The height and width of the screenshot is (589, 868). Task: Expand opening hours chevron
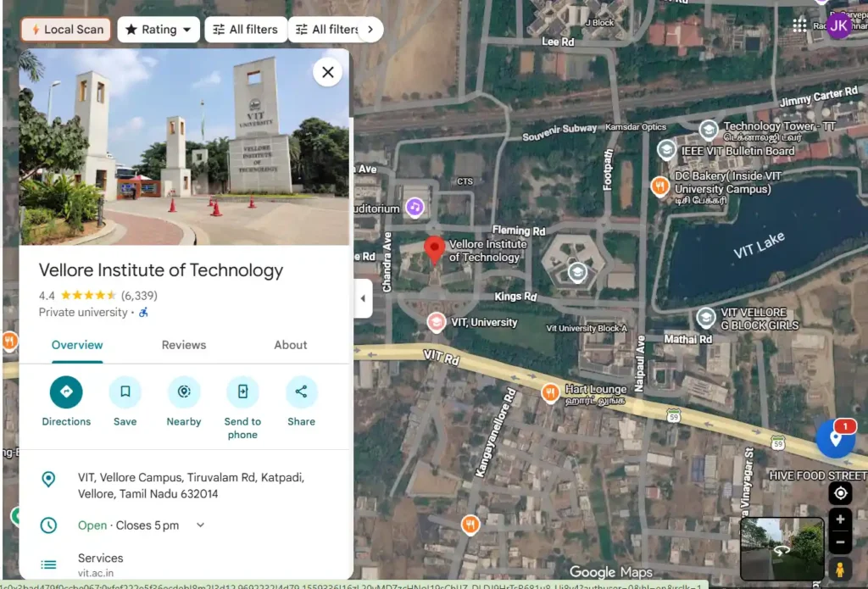coord(200,525)
